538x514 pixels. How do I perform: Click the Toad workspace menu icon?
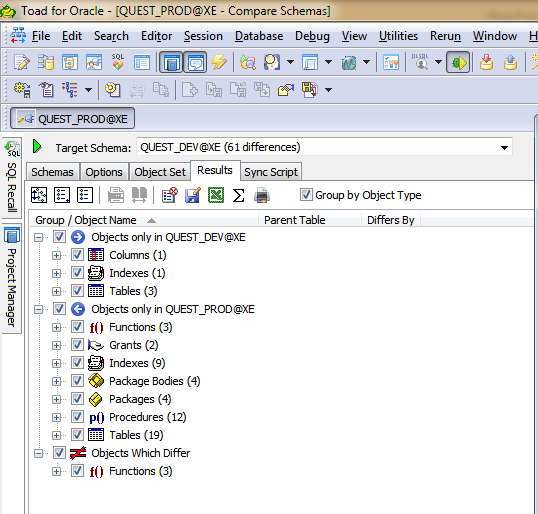(18, 36)
